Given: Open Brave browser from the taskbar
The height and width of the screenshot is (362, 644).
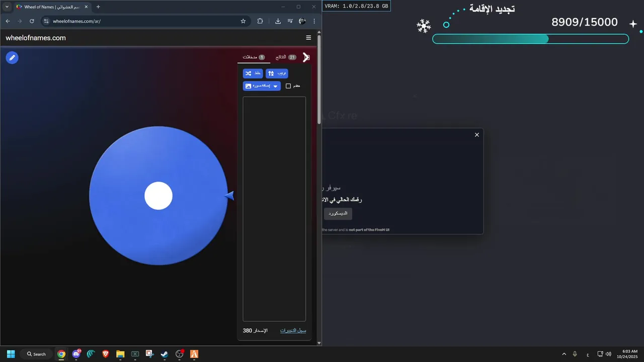Looking at the screenshot, I should [x=106, y=354].
